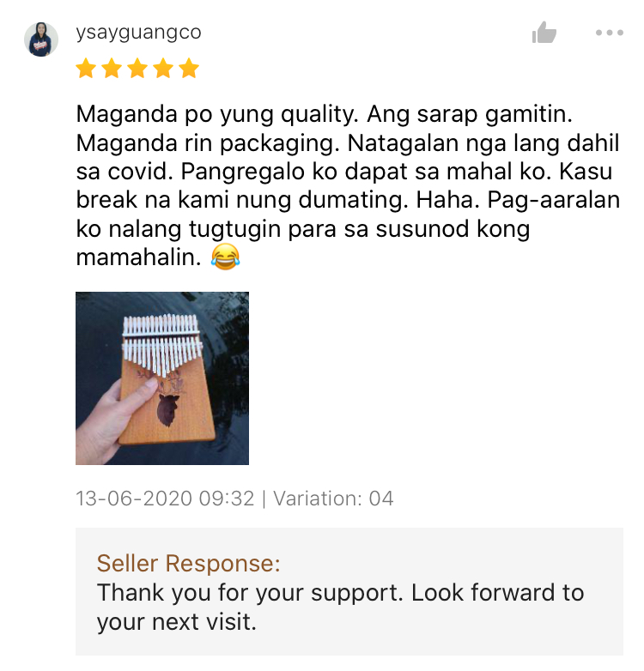The width and height of the screenshot is (644, 671).
Task: Click the third rating star
Action: [137, 69]
